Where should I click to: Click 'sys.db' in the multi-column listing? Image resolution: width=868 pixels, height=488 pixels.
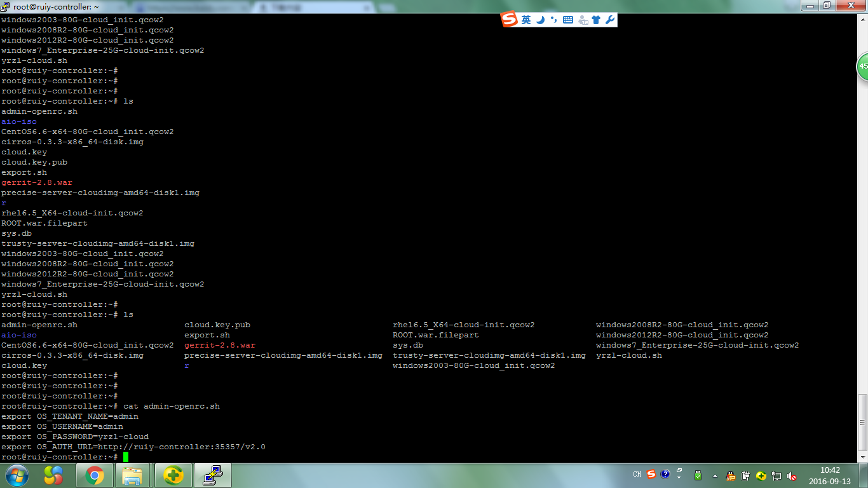[408, 345]
